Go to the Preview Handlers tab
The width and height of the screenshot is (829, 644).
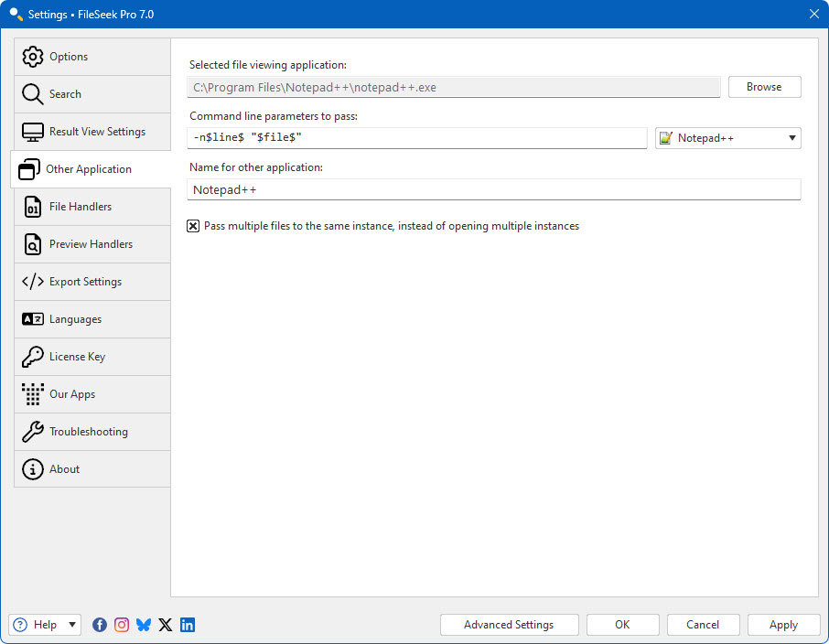coord(92,244)
